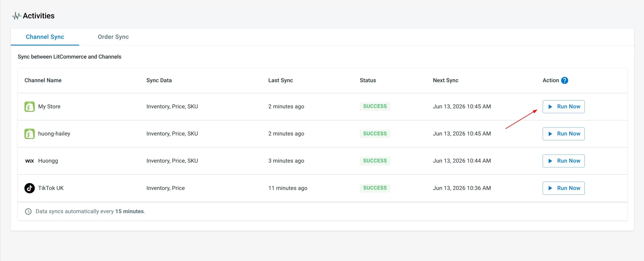644x261 pixels.
Task: Click the clock icon beside auto-sync note
Action: (28, 211)
